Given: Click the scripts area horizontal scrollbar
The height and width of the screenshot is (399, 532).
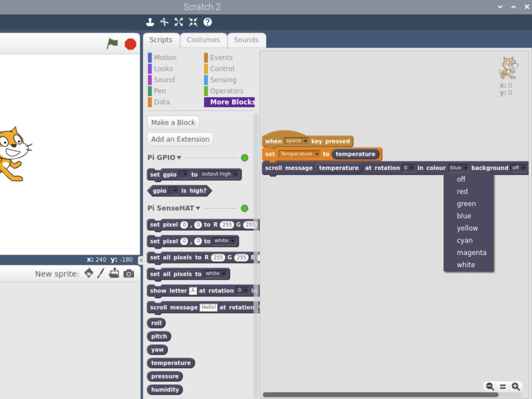Looking at the screenshot, I should [380, 395].
